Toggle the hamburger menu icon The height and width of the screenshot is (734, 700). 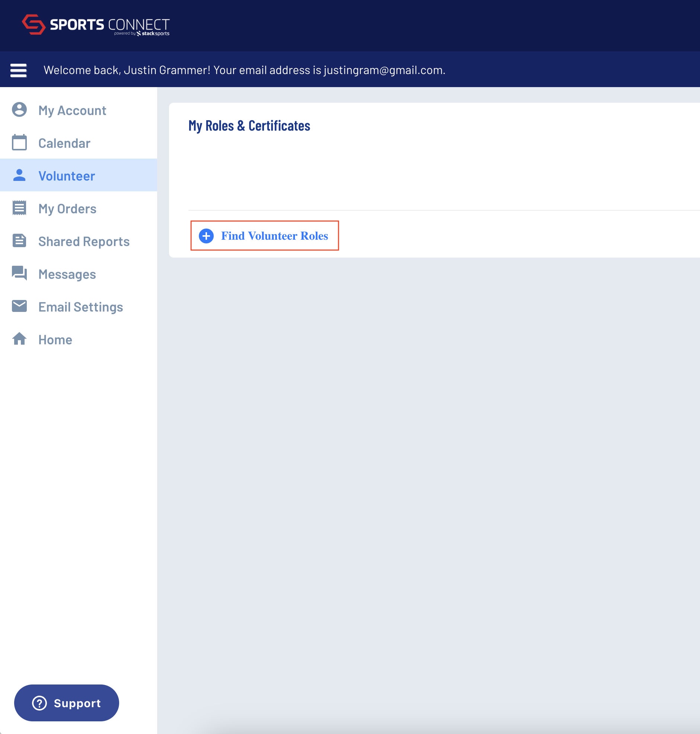18,70
